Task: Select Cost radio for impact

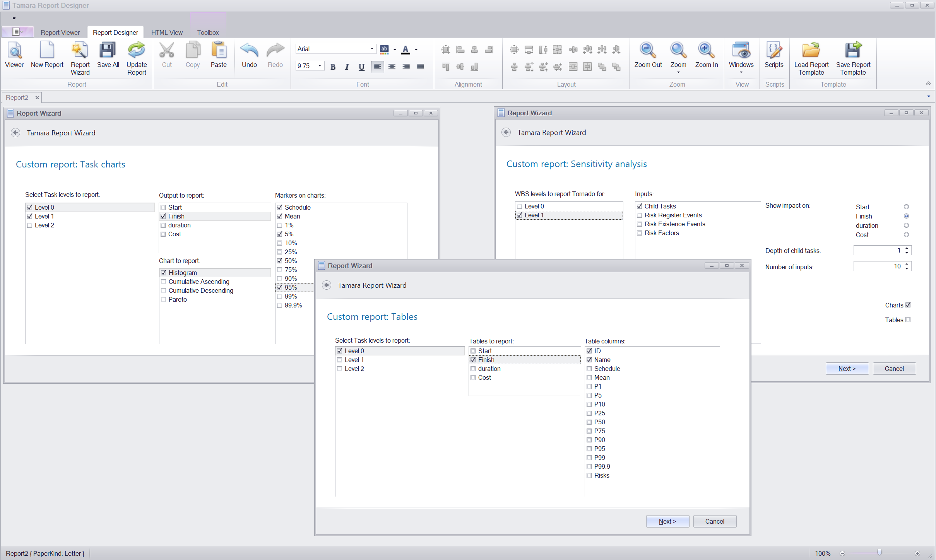Action: [x=906, y=235]
